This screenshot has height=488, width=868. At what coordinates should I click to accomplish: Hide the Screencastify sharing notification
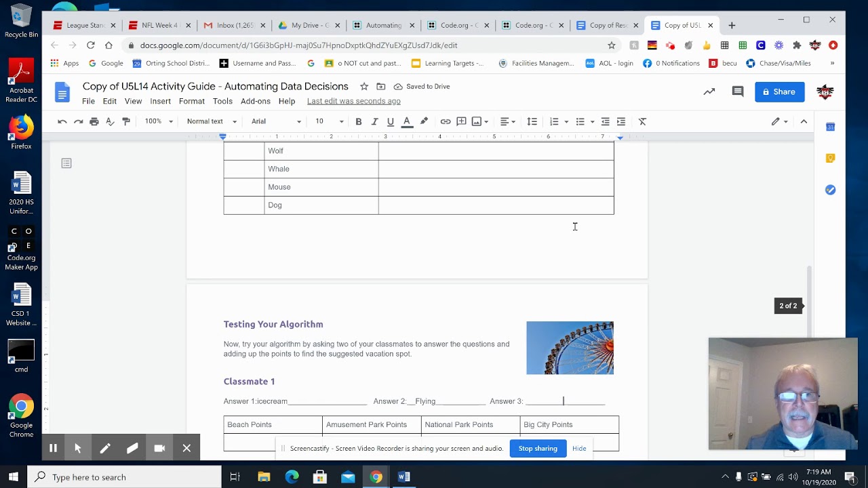(x=579, y=448)
